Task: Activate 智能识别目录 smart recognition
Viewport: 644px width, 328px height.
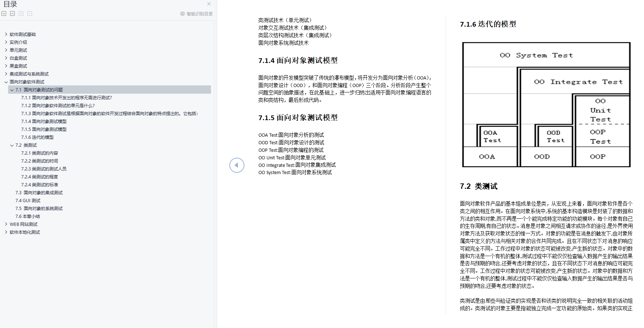Action: click(x=197, y=14)
